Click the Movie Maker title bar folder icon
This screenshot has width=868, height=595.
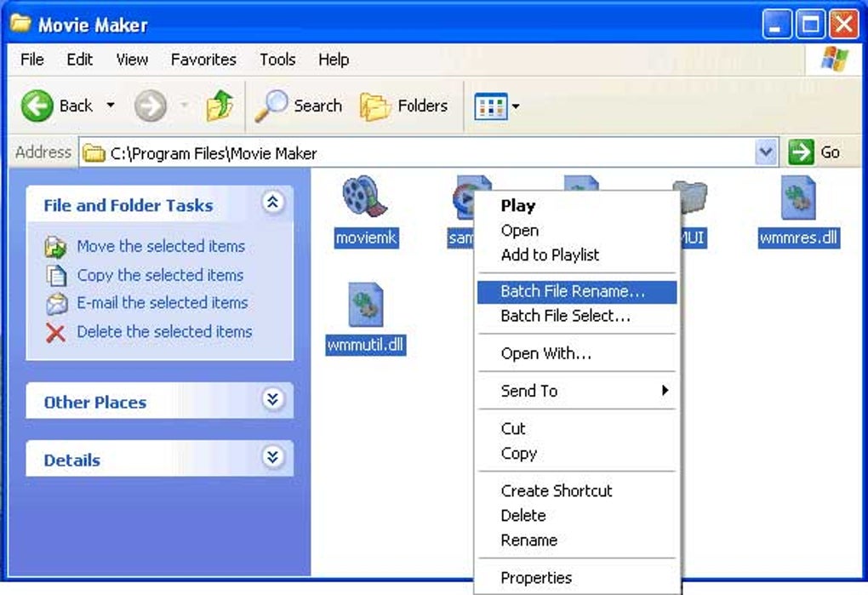[21, 24]
